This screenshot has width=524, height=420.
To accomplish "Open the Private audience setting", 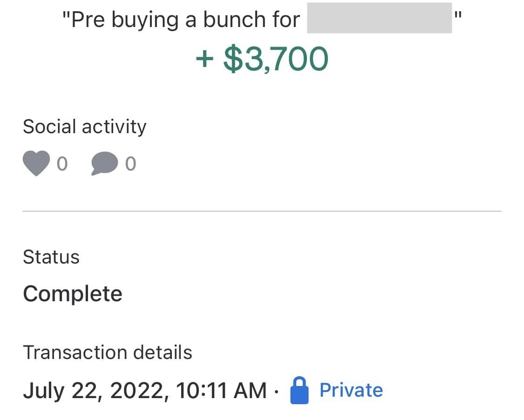I will (351, 390).
